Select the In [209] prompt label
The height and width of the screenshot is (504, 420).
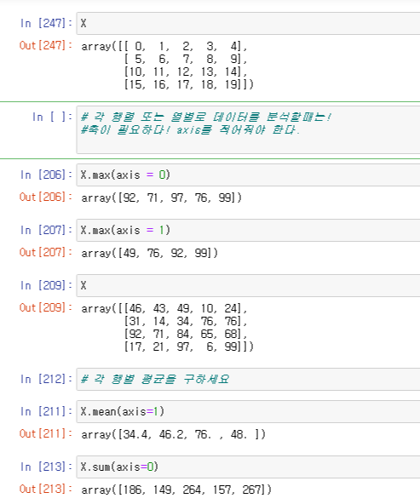(x=47, y=285)
